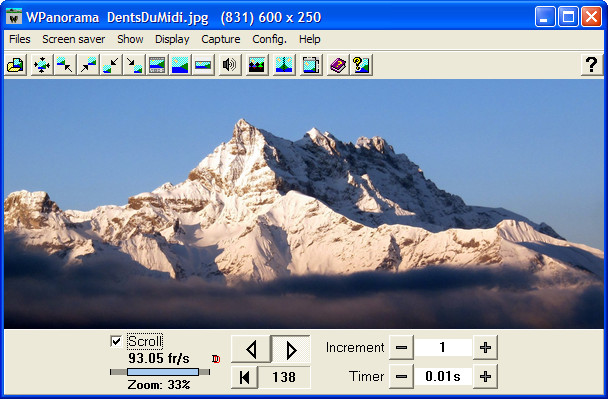Click the Increment value field showing 1

click(x=443, y=347)
